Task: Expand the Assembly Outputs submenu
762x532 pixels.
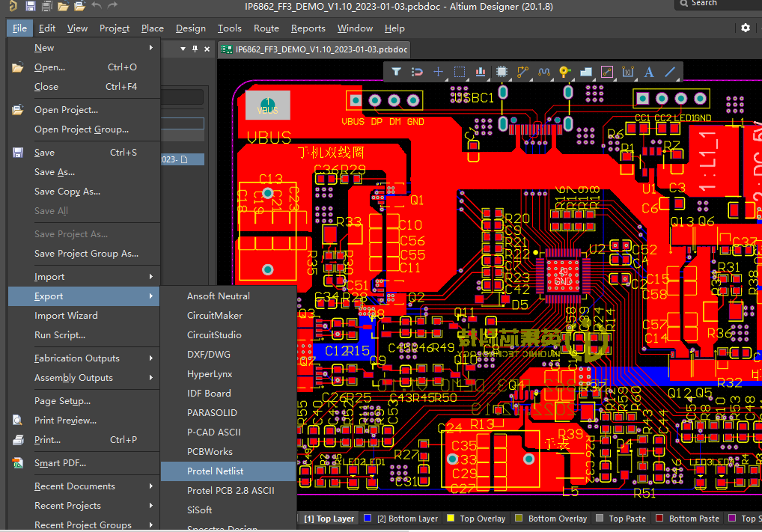Action: coord(84,378)
